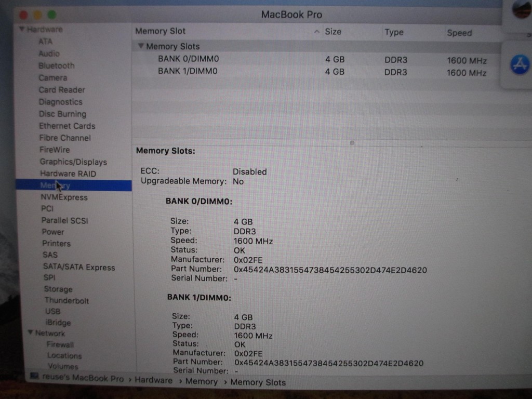Image resolution: width=532 pixels, height=399 pixels.
Task: Sort by the Memory Slot column header
Action: coord(161,31)
